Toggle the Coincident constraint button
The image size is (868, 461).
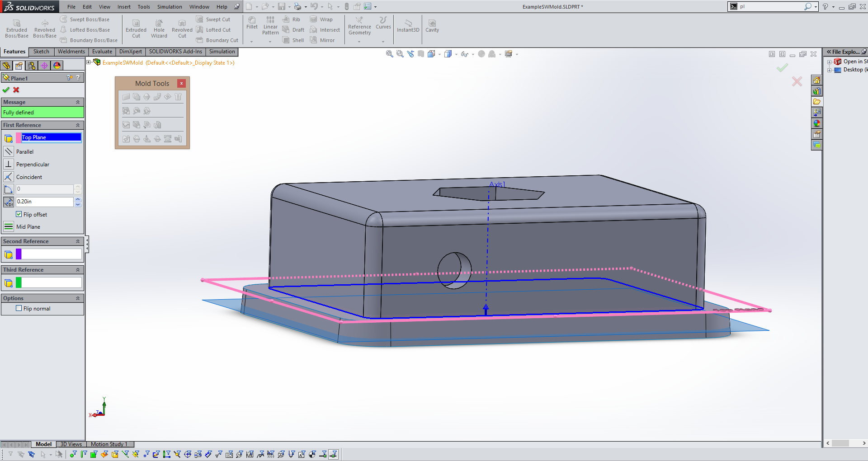(x=8, y=177)
